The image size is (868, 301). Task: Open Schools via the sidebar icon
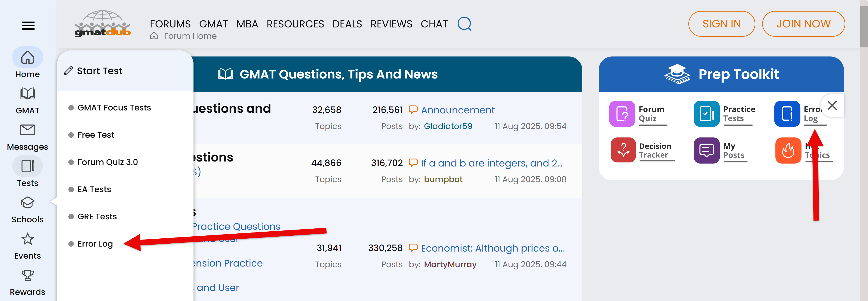(28, 203)
